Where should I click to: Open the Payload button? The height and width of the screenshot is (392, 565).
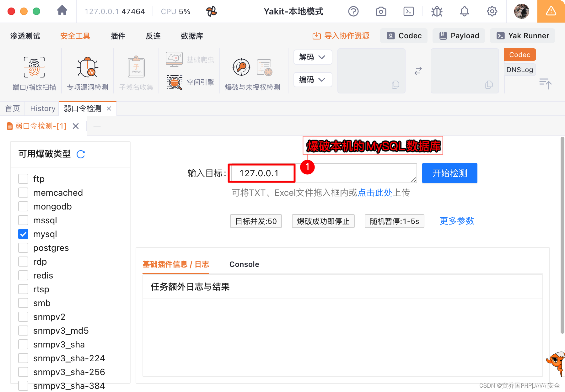click(x=459, y=36)
